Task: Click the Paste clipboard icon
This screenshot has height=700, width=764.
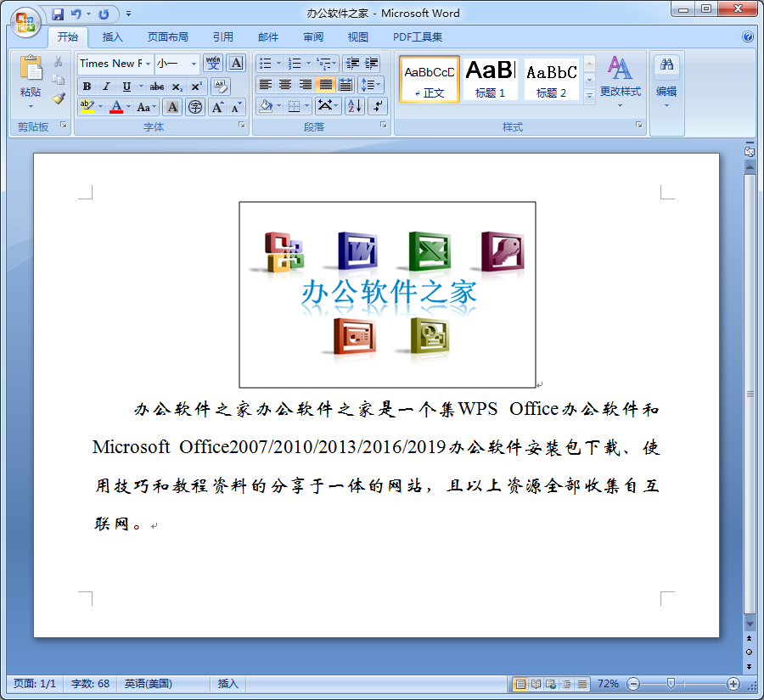Action: [31, 68]
